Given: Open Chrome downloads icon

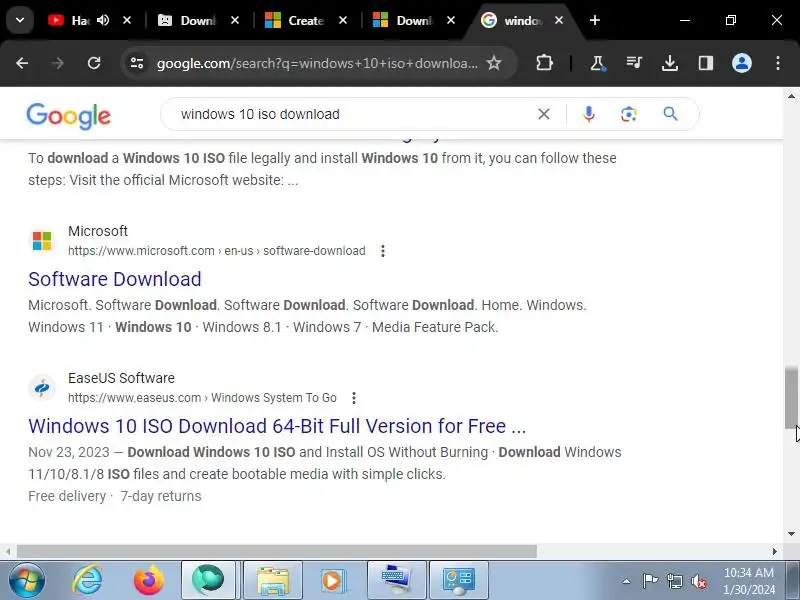Looking at the screenshot, I should (670, 63).
